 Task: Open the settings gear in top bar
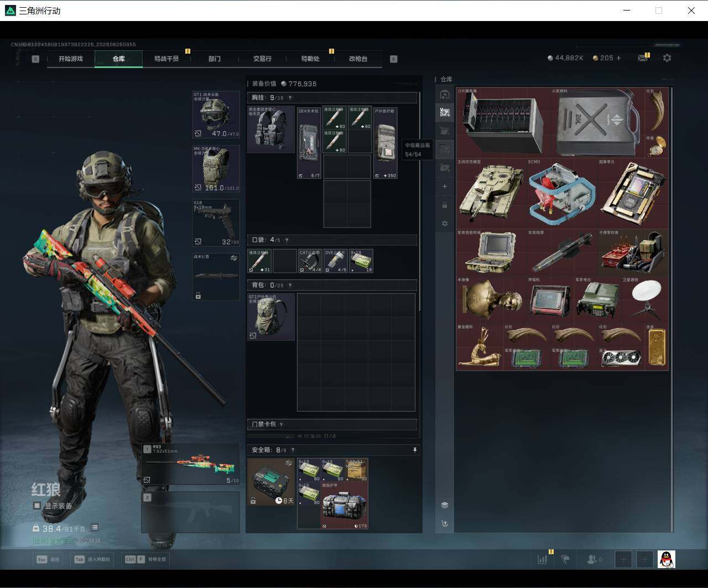[x=667, y=58]
